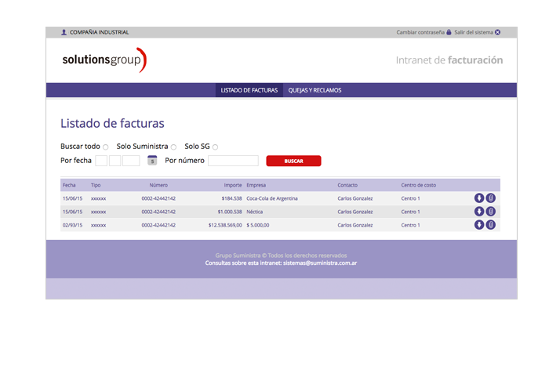This screenshot has width=549, height=392.
Task: Open attachment clip for 02/93/15 invoice
Action: coord(491,225)
